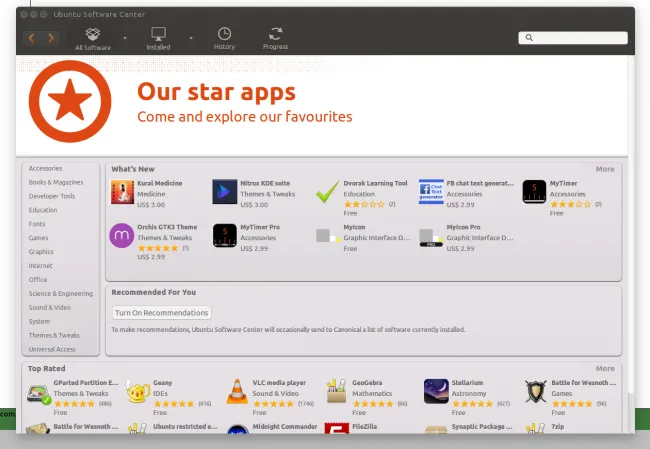
Task: Open the MyTimer app icon
Action: point(534,192)
